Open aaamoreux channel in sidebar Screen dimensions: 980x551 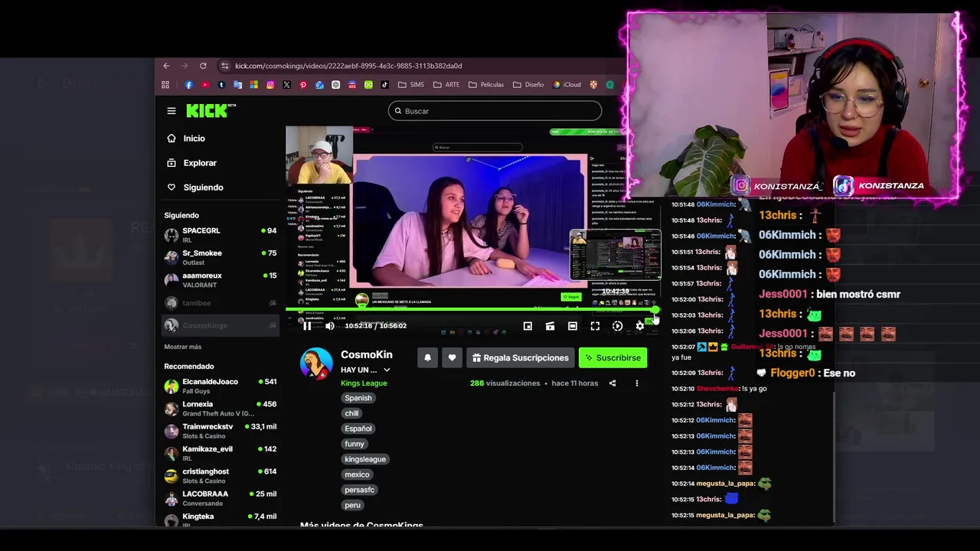point(220,280)
